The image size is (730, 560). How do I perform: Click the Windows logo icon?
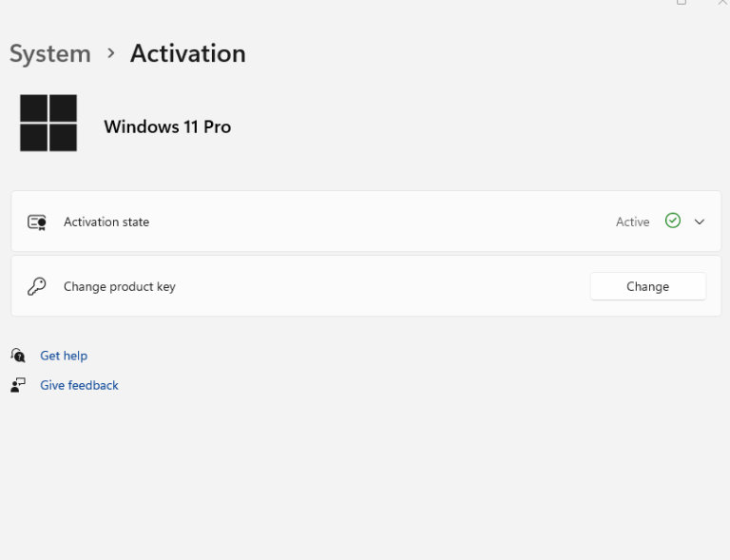(x=48, y=123)
